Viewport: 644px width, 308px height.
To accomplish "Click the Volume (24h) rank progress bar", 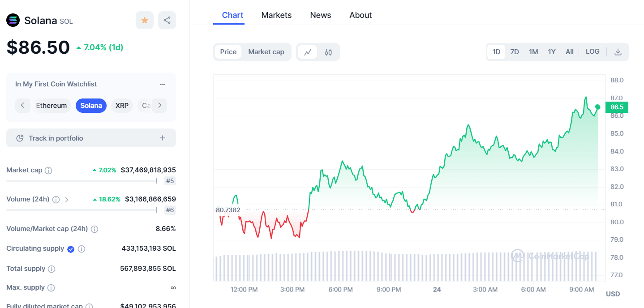I will (x=82, y=210).
